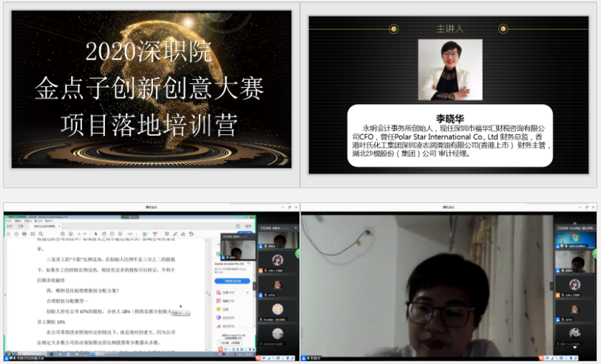Click the rotate icon at toolbar end

point(191,234)
